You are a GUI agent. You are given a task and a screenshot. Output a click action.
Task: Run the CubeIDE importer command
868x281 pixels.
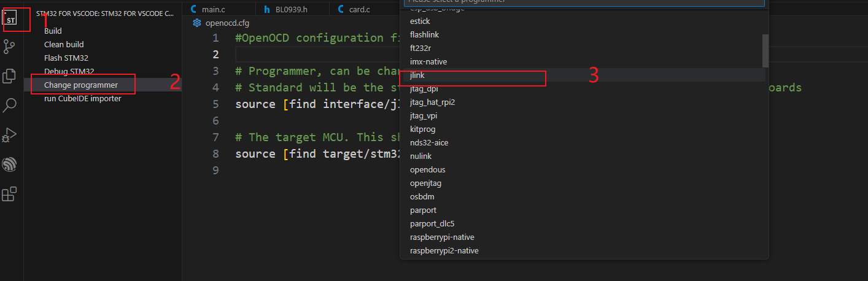[x=83, y=98]
